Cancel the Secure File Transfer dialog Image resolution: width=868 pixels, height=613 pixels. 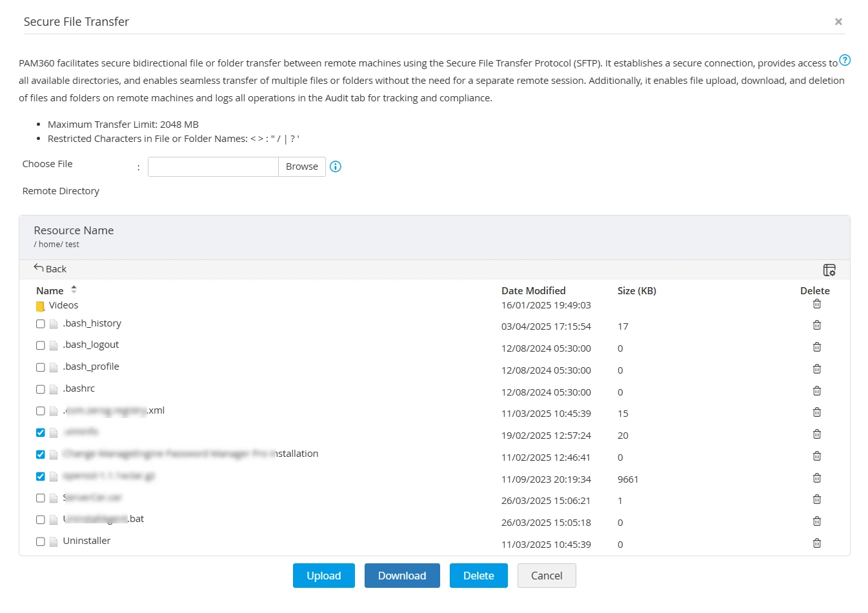point(546,576)
